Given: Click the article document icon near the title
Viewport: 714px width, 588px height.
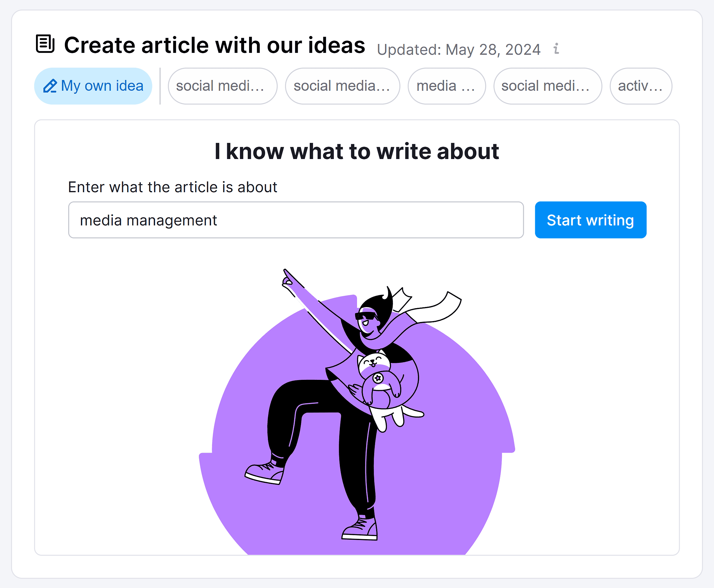Looking at the screenshot, I should pos(45,44).
